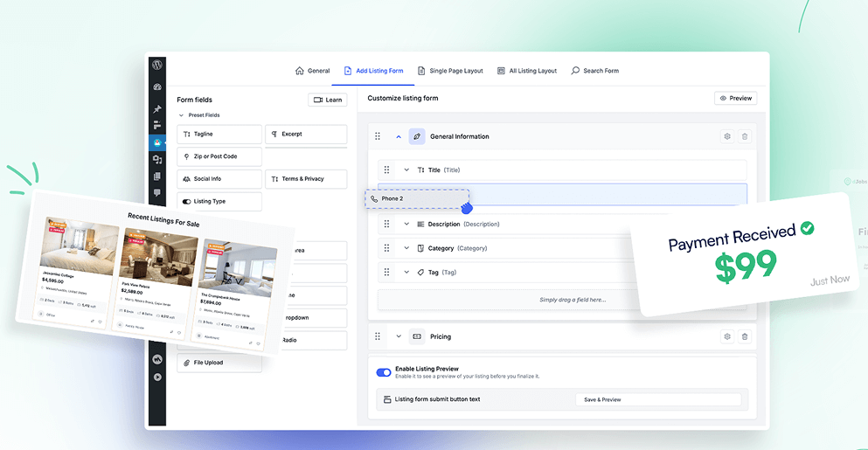This screenshot has height=450, width=868.
Task: Open The Crumpetbank House listing photo
Action: tap(238, 269)
